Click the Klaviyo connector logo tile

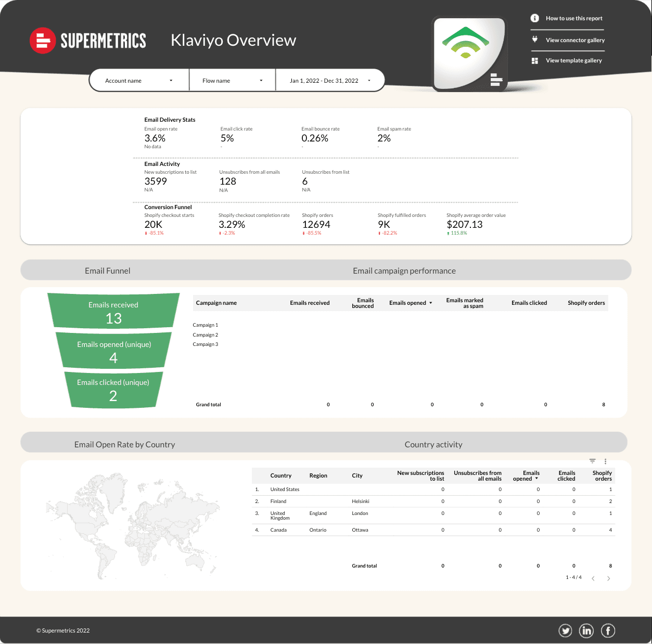click(468, 54)
